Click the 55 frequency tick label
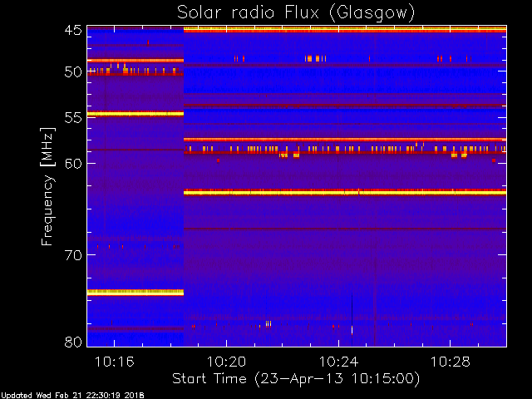The height and width of the screenshot is (399, 532). pyautogui.click(x=73, y=118)
